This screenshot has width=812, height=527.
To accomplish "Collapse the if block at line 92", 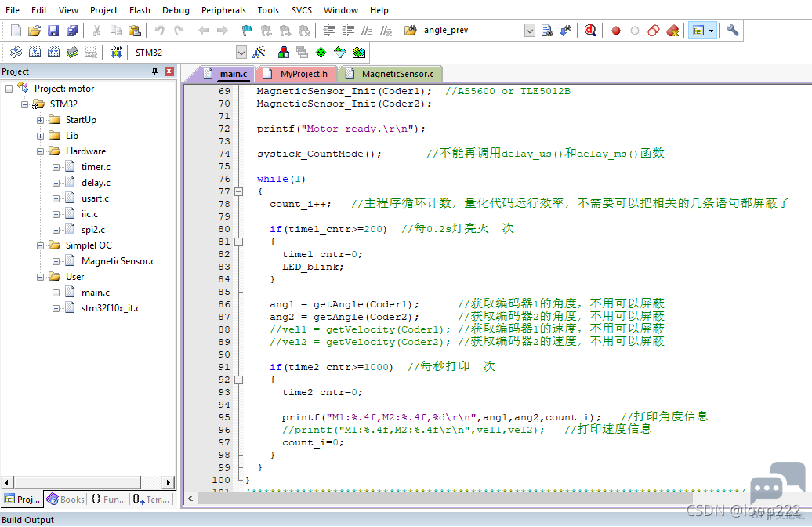I will tap(239, 380).
